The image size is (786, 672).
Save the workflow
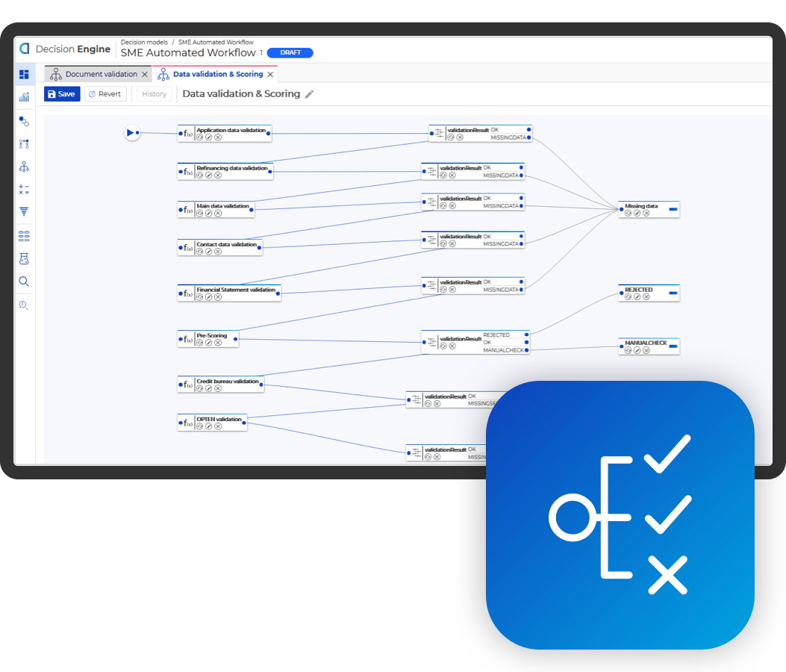[62, 94]
